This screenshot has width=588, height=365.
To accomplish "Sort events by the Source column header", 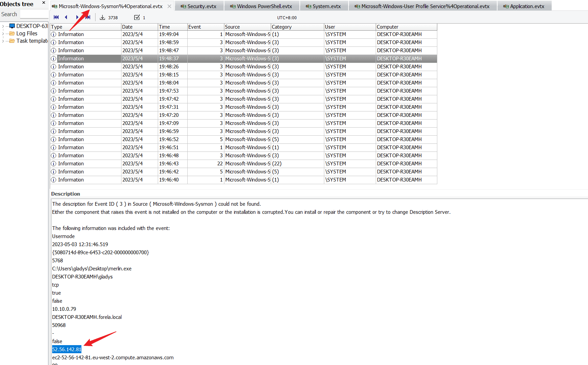I will click(x=247, y=27).
